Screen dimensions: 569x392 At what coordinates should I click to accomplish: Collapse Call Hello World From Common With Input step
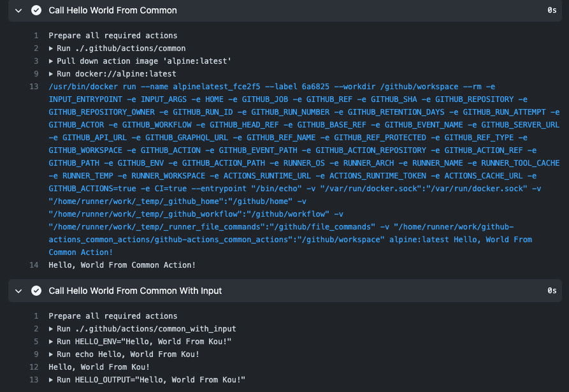18,291
